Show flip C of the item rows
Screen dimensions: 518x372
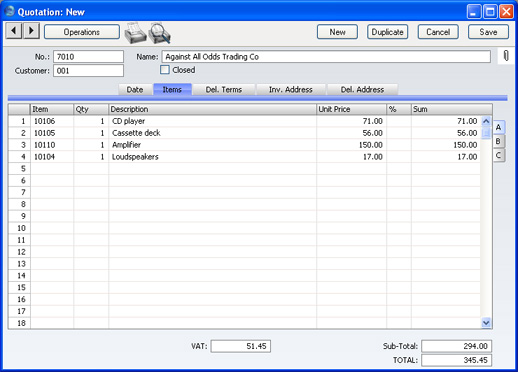(x=499, y=155)
